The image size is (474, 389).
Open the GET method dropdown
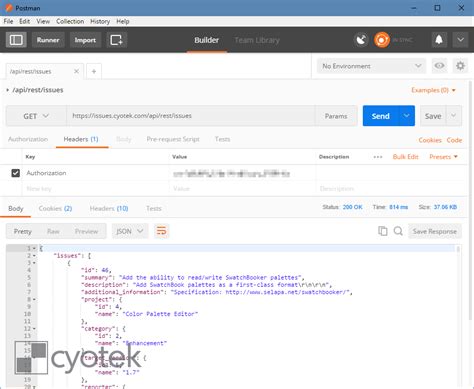(36, 116)
